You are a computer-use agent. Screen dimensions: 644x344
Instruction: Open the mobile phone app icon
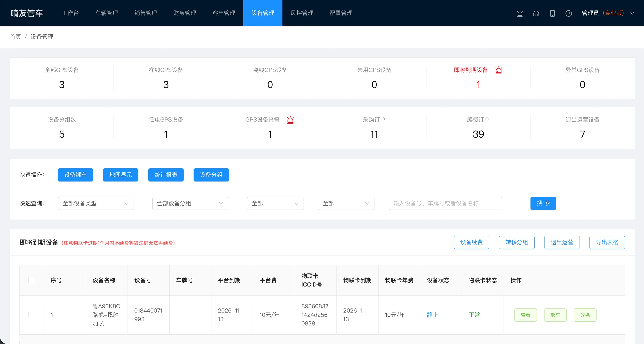click(552, 13)
